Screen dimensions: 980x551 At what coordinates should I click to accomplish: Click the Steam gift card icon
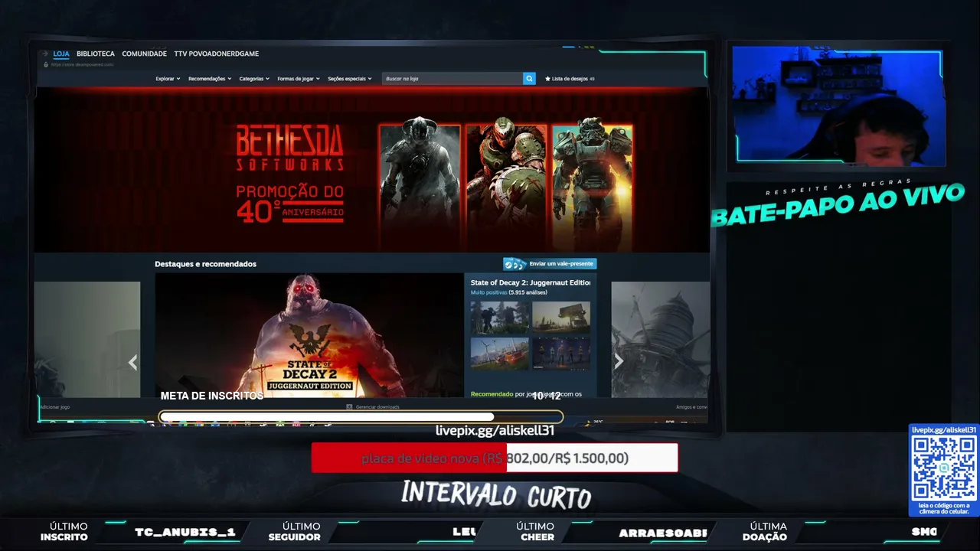tap(514, 264)
